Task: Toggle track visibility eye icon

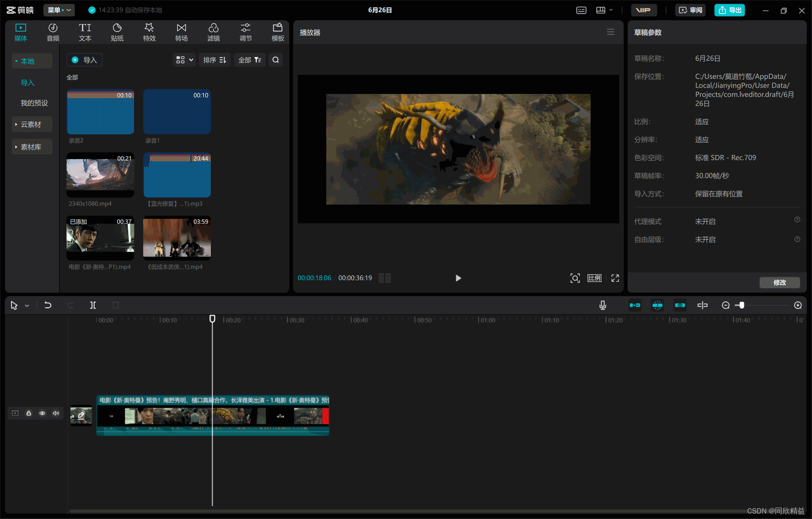Action: (x=42, y=413)
